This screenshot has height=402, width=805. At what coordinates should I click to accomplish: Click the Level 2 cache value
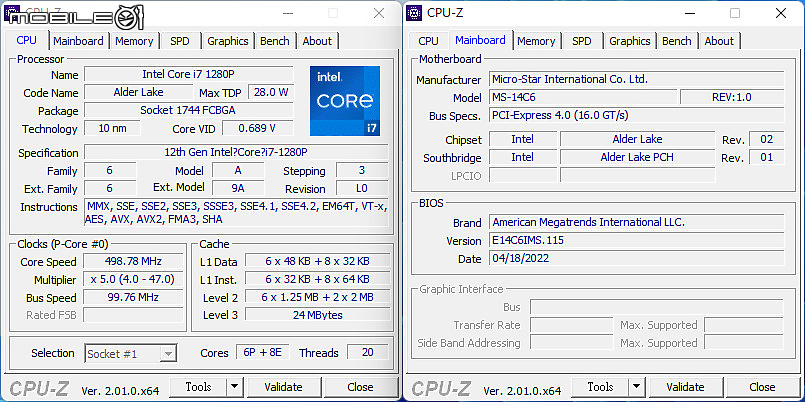[317, 297]
